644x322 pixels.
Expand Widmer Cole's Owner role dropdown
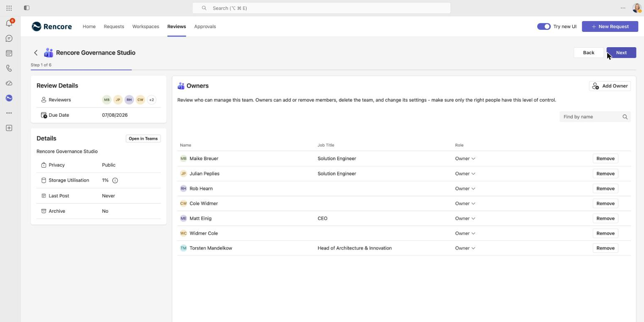pos(465,233)
